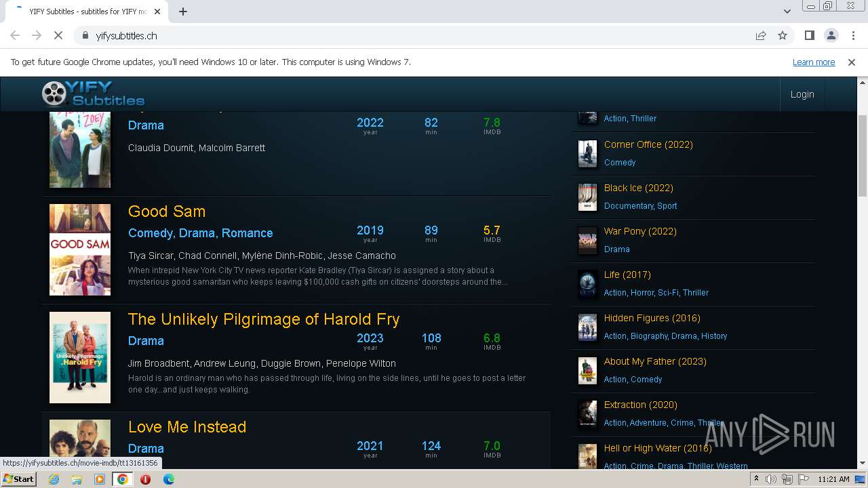This screenshot has width=868, height=488.
Task: View site information lock icon
Action: (85, 35)
